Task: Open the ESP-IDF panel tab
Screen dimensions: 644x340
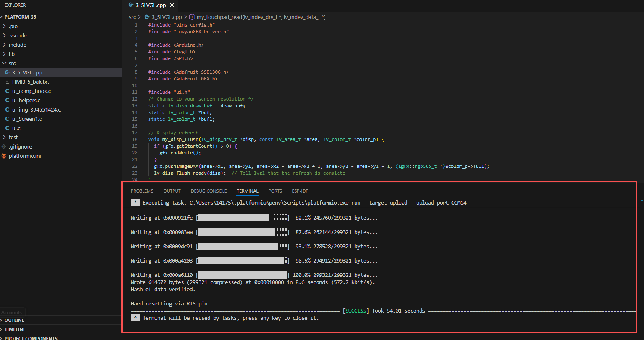Action: tap(300, 191)
